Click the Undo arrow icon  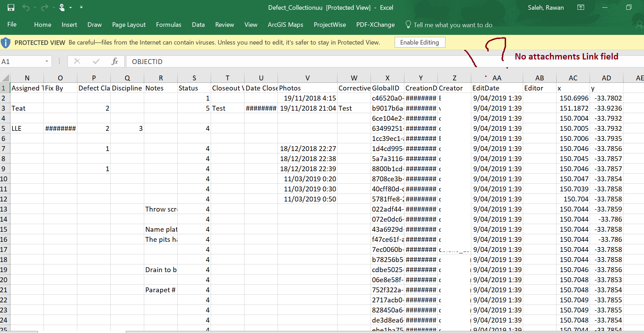coord(26,7)
